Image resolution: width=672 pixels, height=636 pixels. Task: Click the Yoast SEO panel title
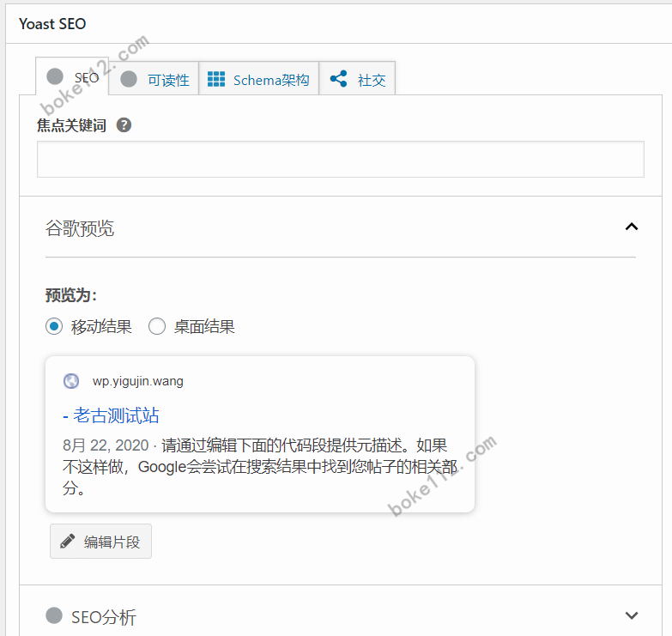[x=52, y=24]
